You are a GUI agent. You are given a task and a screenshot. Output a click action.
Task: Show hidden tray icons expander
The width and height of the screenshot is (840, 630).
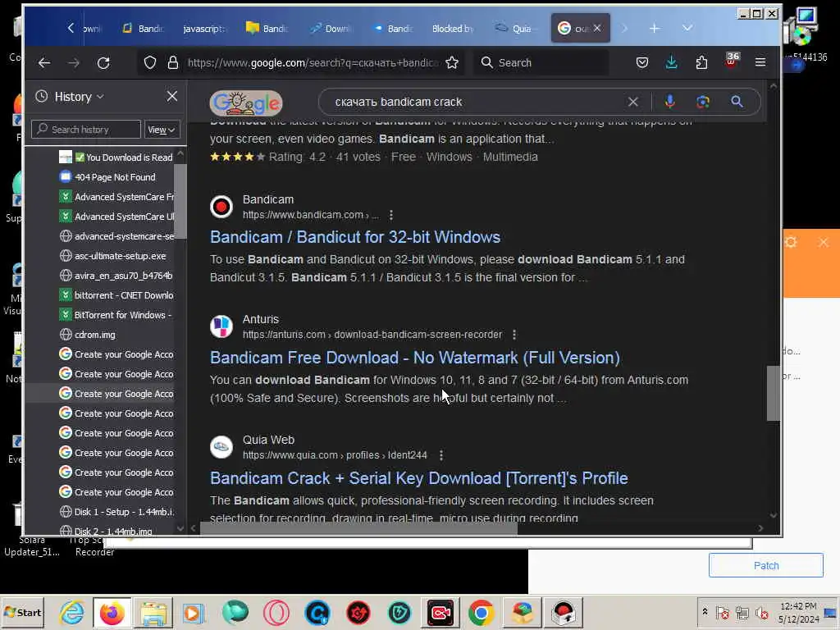(x=705, y=612)
